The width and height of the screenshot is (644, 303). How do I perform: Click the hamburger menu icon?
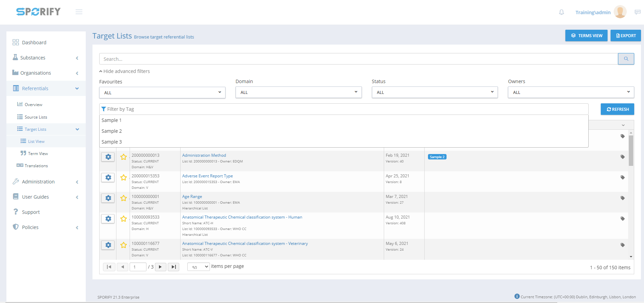click(x=79, y=12)
